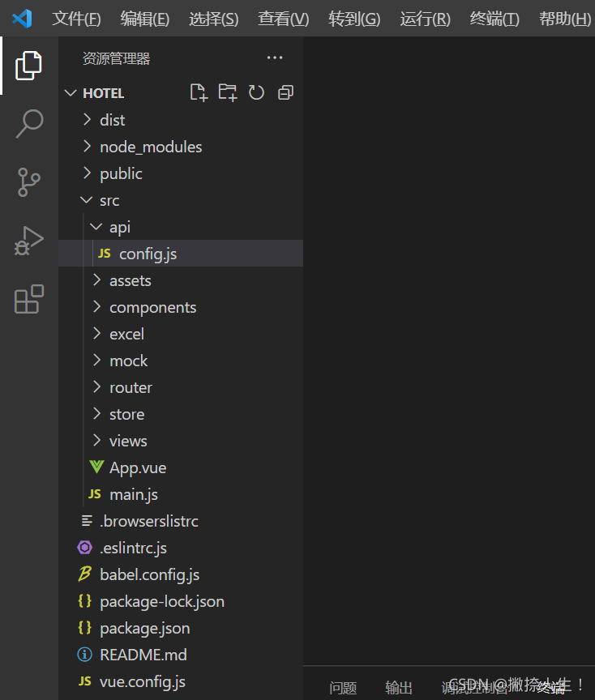Select the .browserslistrc file name
Viewport: 595px width, 700px height.
[149, 521]
